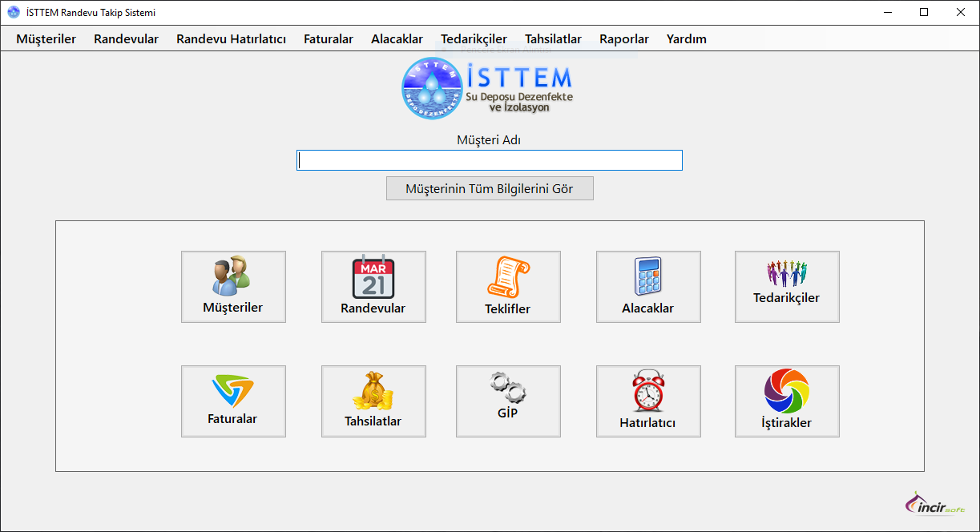
Task: Open the Hatırlatıcı alarm clock icon button
Action: pyautogui.click(x=648, y=401)
